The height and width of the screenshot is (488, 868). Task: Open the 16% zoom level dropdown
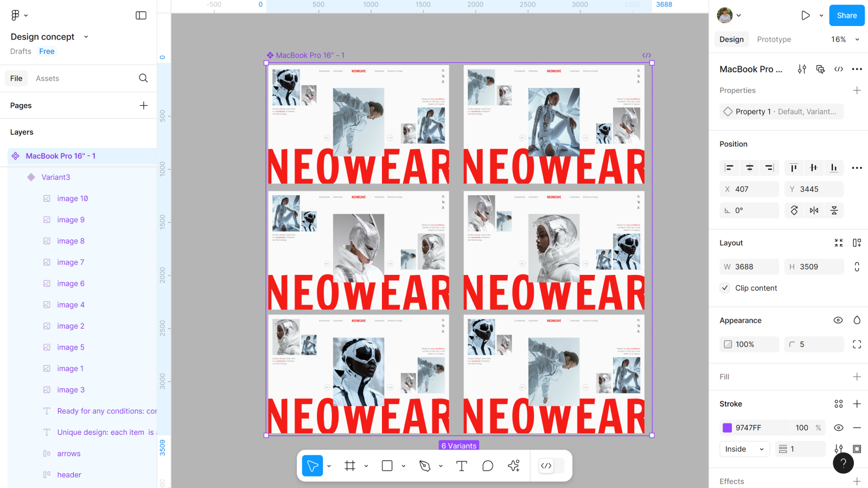click(x=845, y=40)
